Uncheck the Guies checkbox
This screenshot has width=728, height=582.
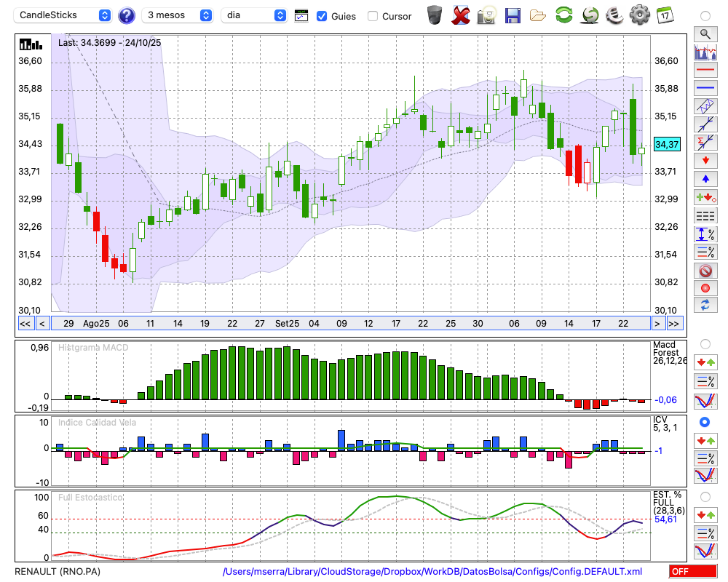click(321, 16)
